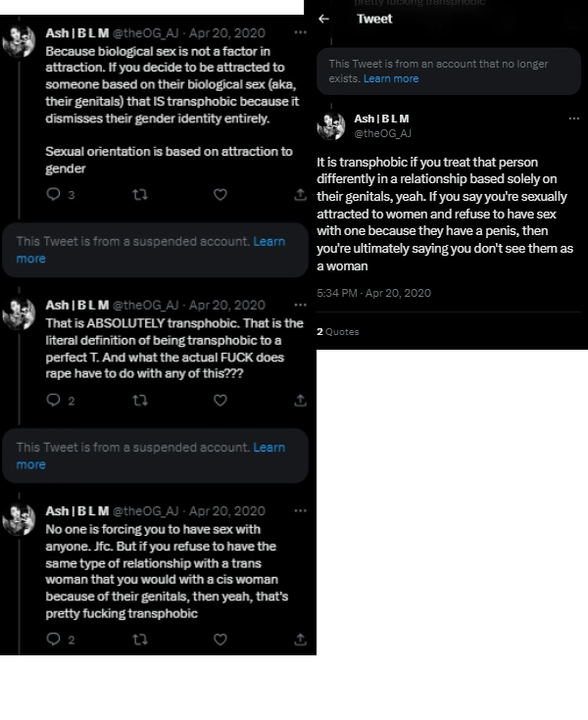Image resolution: width=588 pixels, height=720 pixels.
Task: Open more options on the detailed tweet view
Action: 575,119
